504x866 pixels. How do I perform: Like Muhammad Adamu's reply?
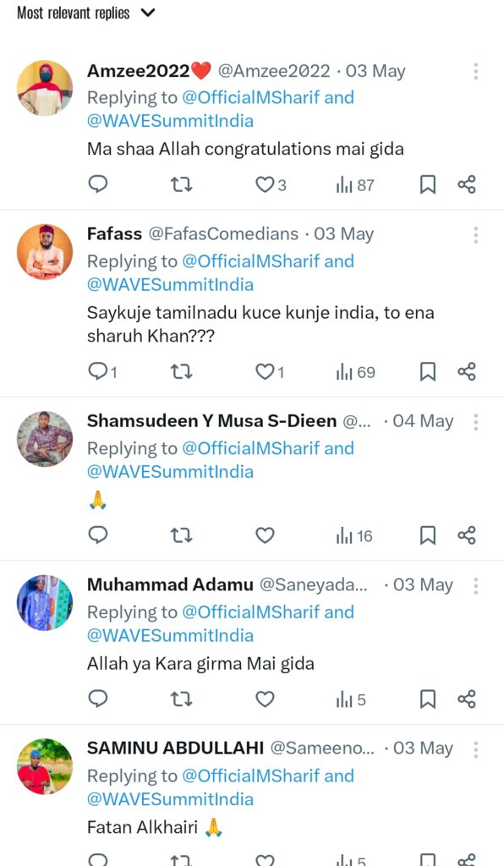[264, 699]
